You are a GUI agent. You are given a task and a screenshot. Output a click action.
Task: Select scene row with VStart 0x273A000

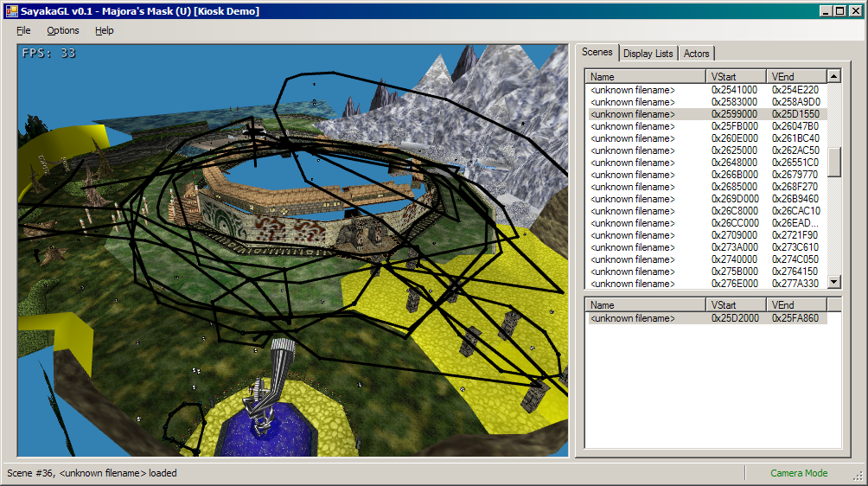(707, 247)
